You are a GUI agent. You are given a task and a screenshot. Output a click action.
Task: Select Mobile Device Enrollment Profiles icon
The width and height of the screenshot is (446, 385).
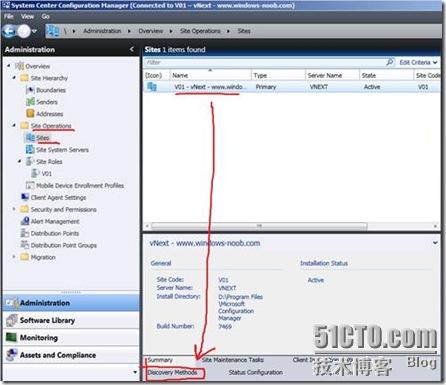click(30, 185)
